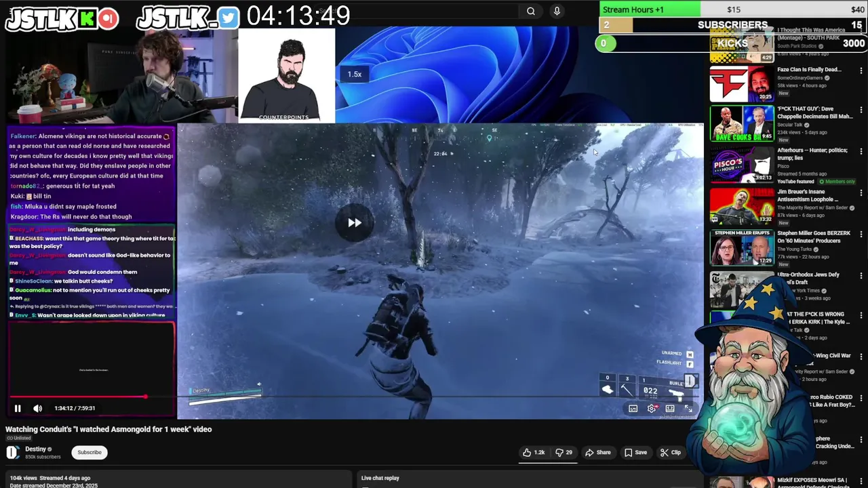Screen dimensions: 868x488
Task: Open inner player settings gear
Action: pyautogui.click(x=652, y=409)
